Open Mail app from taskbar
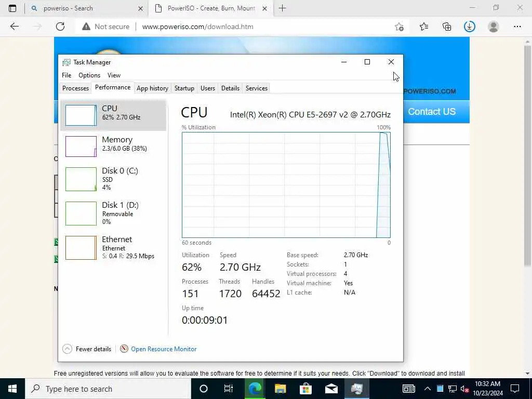This screenshot has height=399, width=532. (331, 389)
